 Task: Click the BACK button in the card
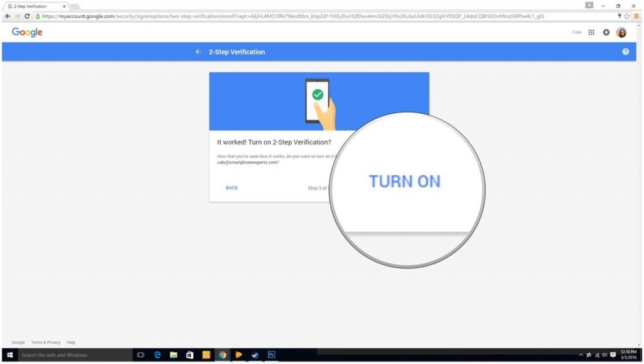(x=231, y=187)
